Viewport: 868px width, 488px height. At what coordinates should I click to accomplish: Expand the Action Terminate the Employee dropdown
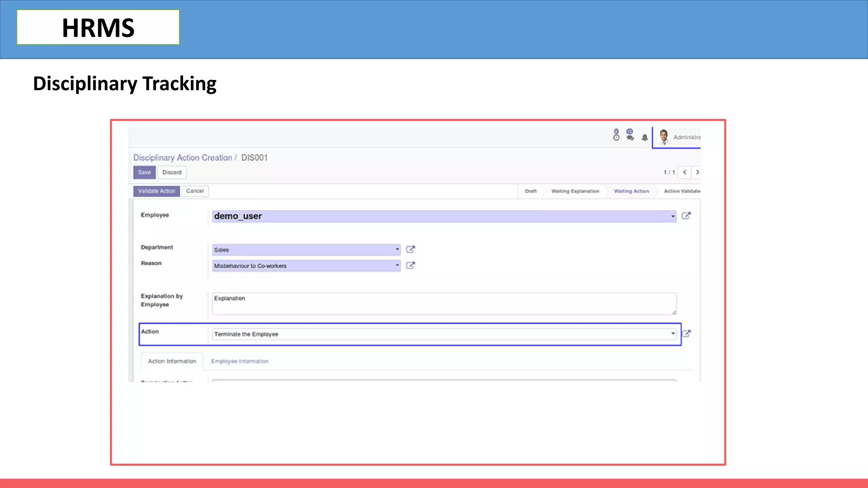pos(673,334)
